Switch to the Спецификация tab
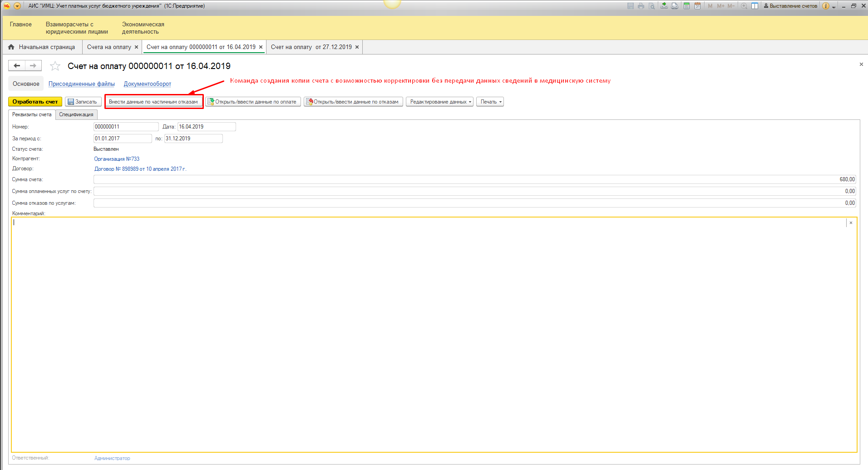The height and width of the screenshot is (470, 868). pyautogui.click(x=76, y=114)
